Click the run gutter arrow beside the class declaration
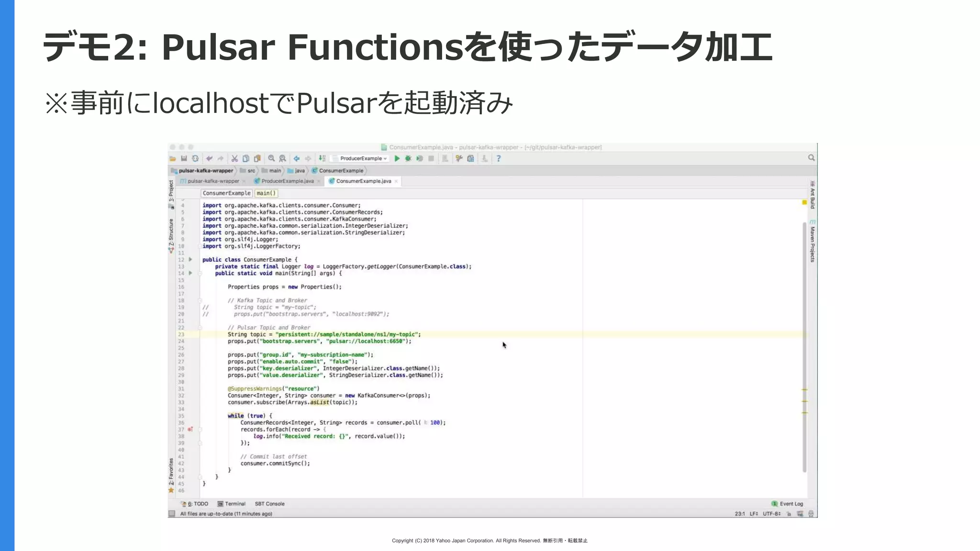The width and height of the screenshot is (980, 551). (x=190, y=260)
